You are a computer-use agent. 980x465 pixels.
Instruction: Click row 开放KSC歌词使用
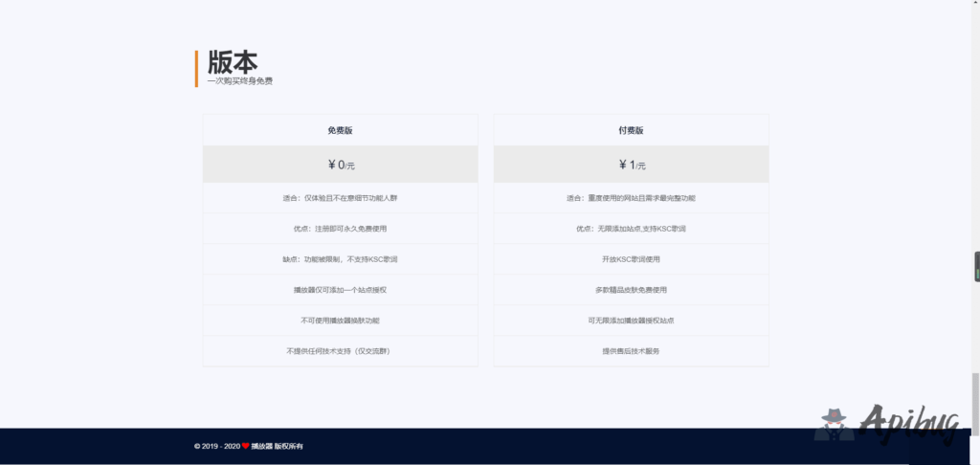coord(631,259)
